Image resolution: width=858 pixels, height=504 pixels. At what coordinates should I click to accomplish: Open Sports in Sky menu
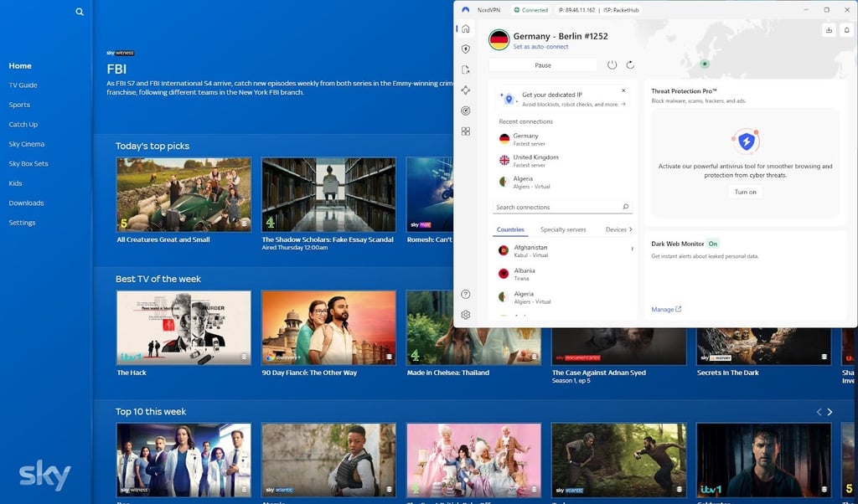point(19,105)
